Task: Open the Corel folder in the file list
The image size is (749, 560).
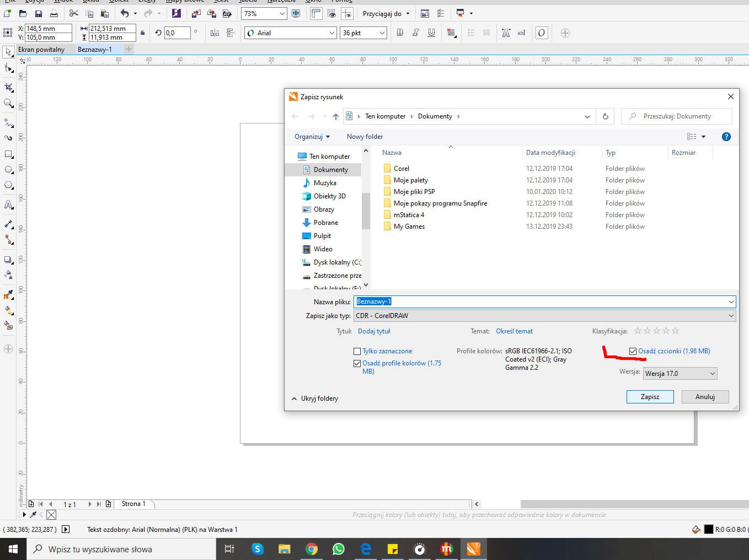Action: (x=401, y=169)
